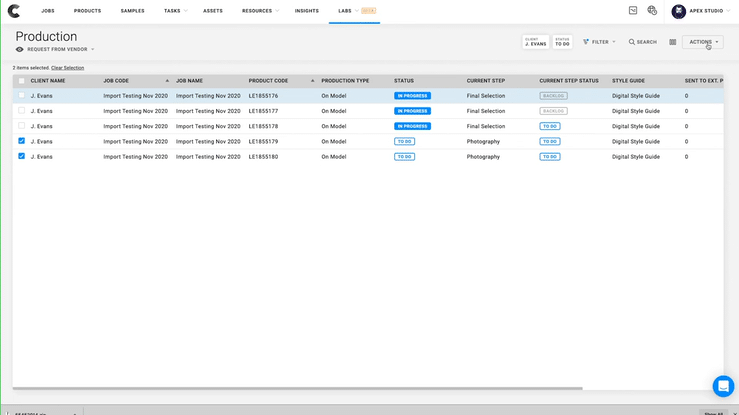Uncheck the box for product LE1855180
739x415 pixels.
pyautogui.click(x=22, y=157)
